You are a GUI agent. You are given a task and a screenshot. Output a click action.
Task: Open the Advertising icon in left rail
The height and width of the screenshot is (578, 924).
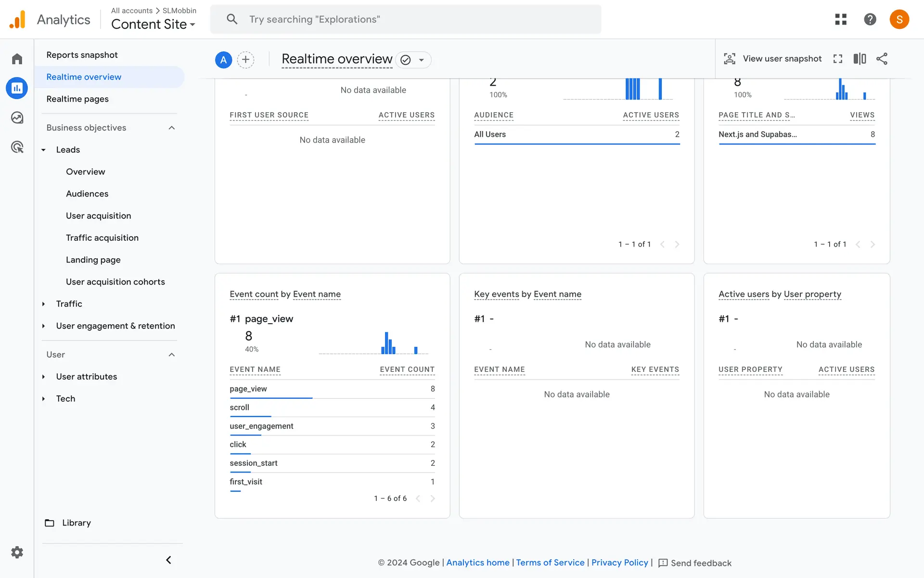(x=17, y=147)
